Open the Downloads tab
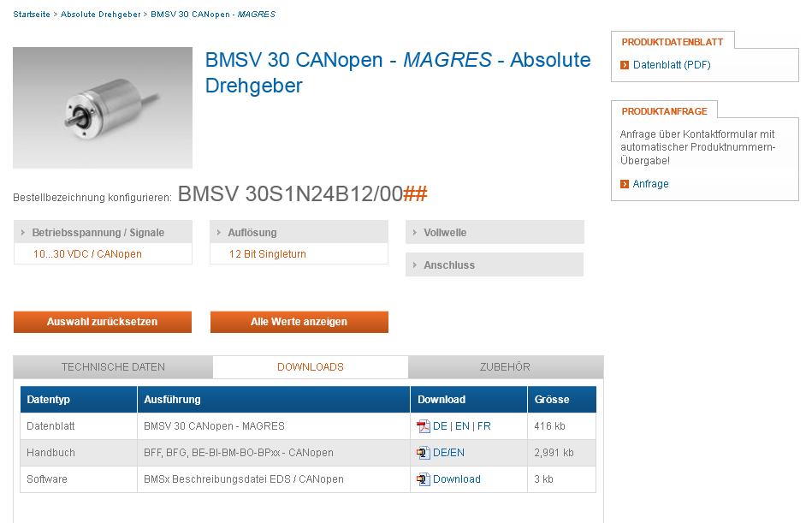 point(311,367)
